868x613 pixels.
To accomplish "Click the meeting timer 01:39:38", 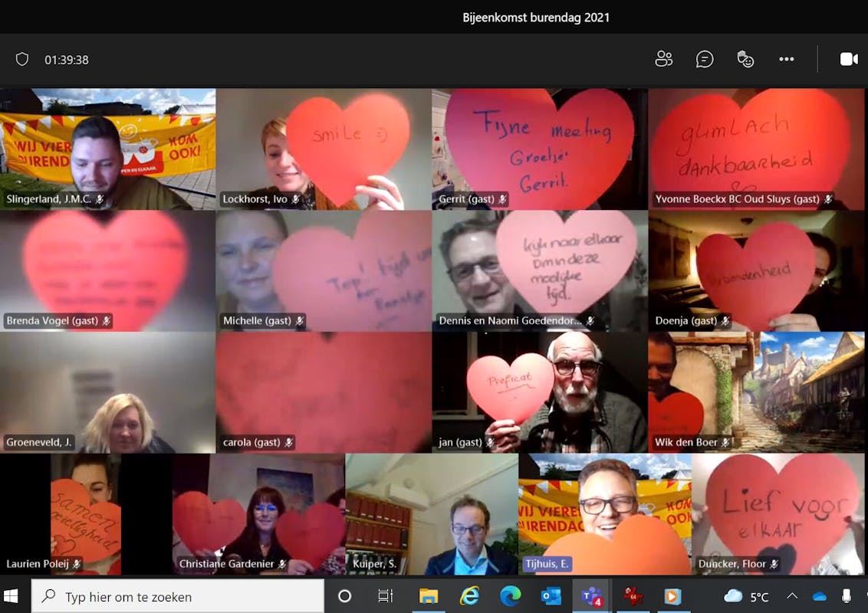I will (x=67, y=60).
